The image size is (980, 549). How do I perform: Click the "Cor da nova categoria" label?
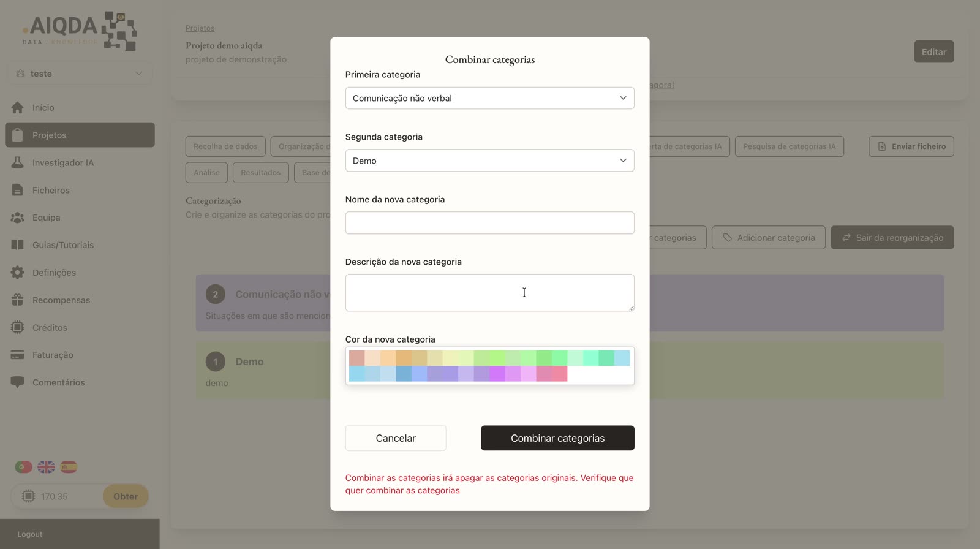click(x=390, y=339)
